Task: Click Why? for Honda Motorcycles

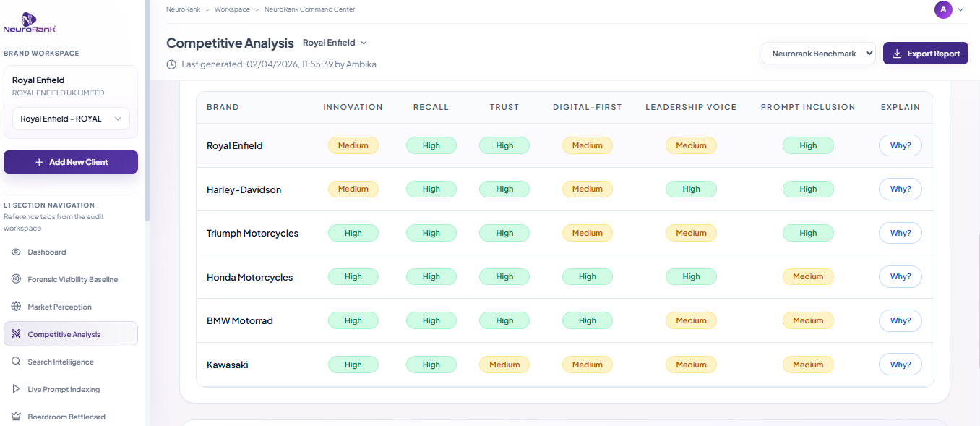Action: point(901,276)
